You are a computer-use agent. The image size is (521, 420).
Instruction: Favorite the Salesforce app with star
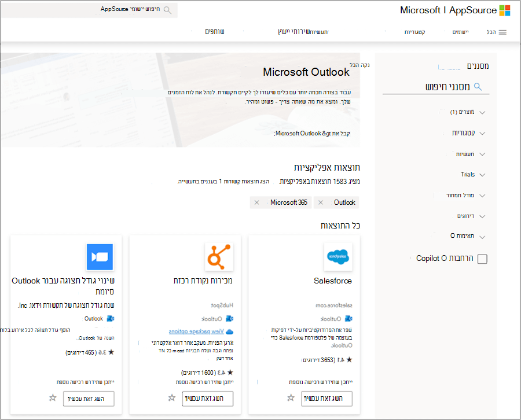291,398
